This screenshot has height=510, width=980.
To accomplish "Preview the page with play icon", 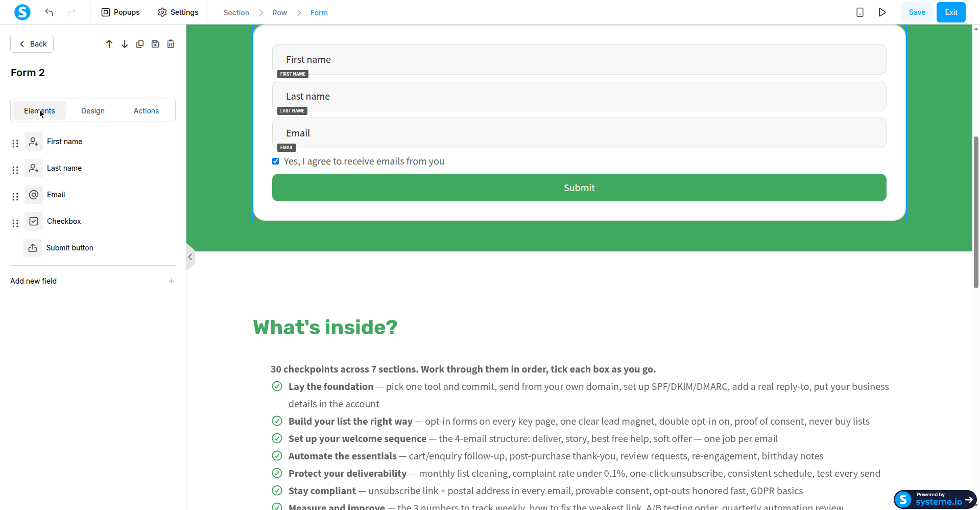I will (x=882, y=12).
